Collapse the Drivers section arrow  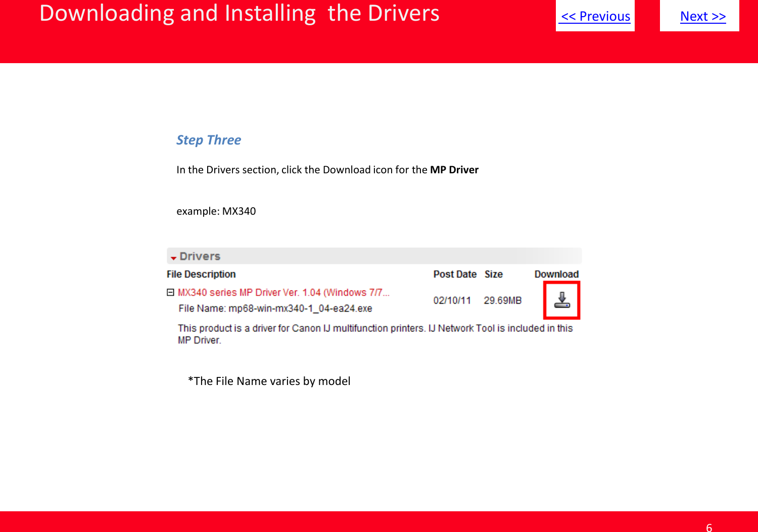(173, 258)
